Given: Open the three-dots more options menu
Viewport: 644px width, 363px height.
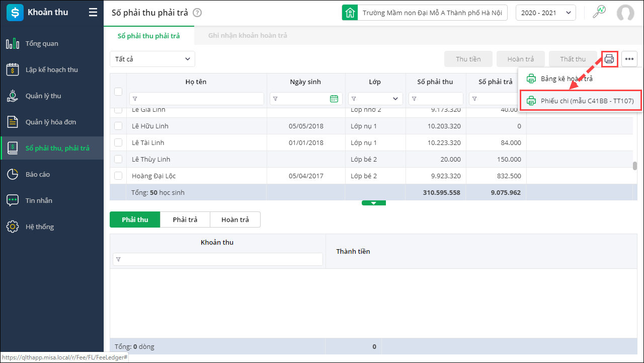Looking at the screenshot, I should (629, 59).
